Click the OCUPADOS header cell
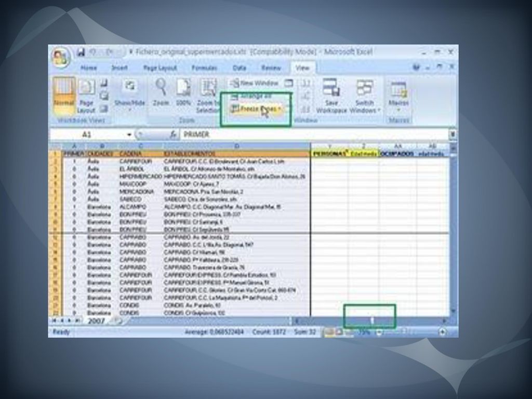 pyautogui.click(x=397, y=154)
